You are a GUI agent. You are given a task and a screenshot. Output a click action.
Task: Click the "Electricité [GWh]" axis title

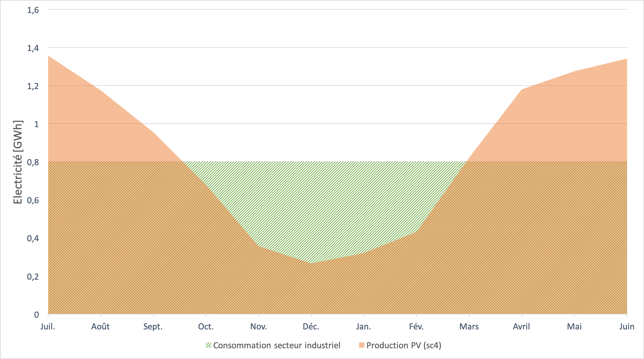(x=18, y=162)
